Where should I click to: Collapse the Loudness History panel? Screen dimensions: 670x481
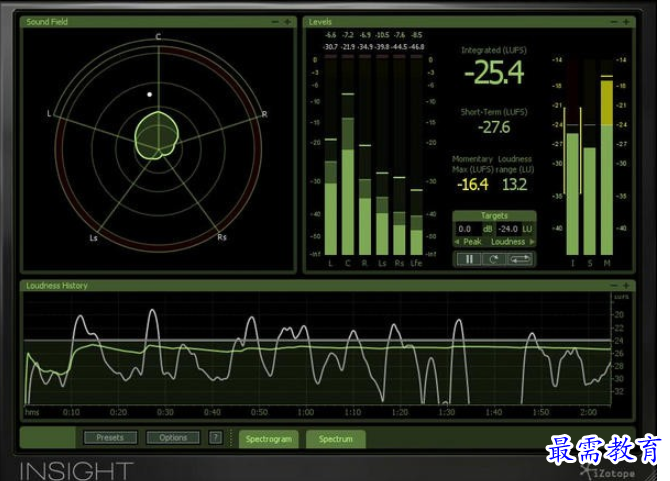[x=614, y=285]
